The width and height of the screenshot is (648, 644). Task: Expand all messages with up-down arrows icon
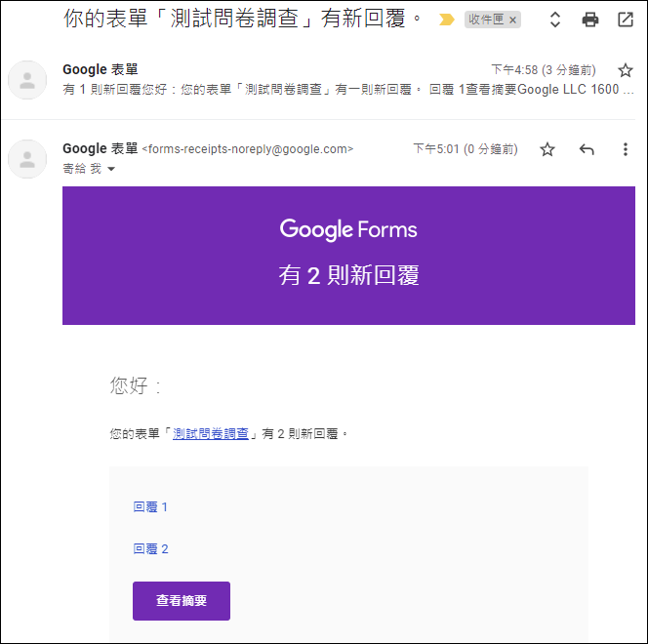[555, 20]
